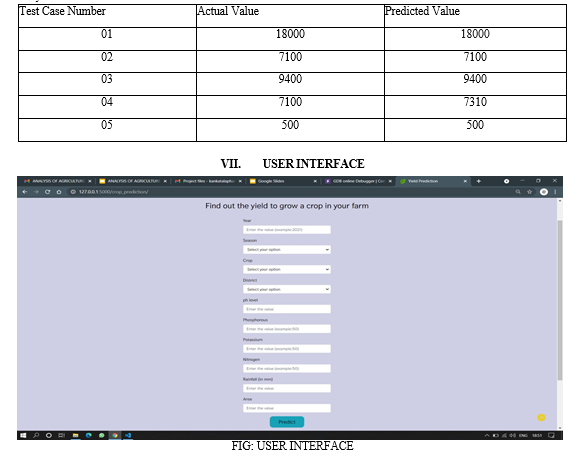The image size is (581, 459).
Task: Go back using the browser back arrow
Action: coord(25,192)
